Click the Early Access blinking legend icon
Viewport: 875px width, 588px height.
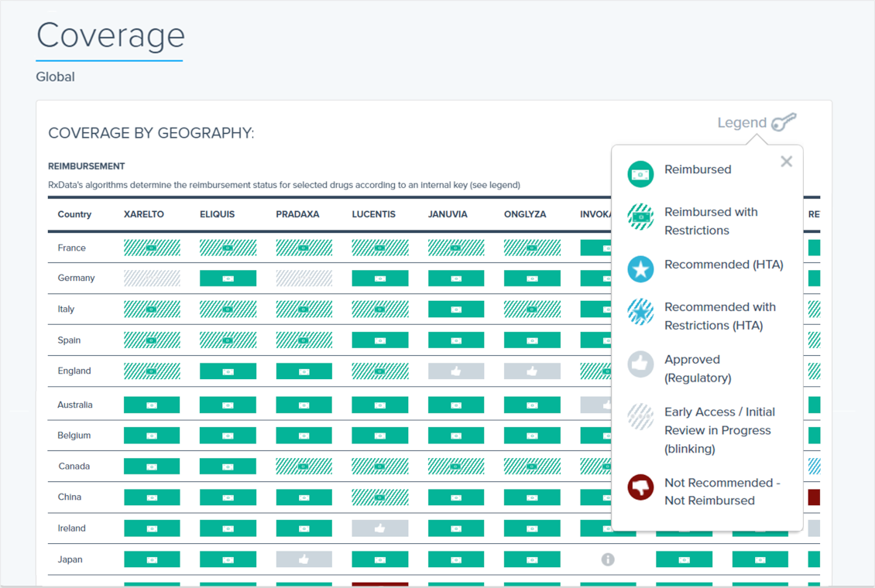640,416
